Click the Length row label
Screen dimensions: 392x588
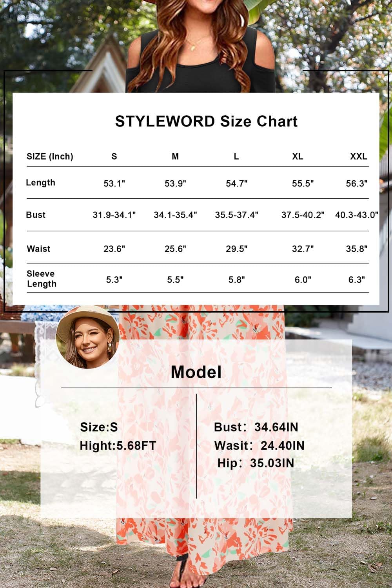40,183
